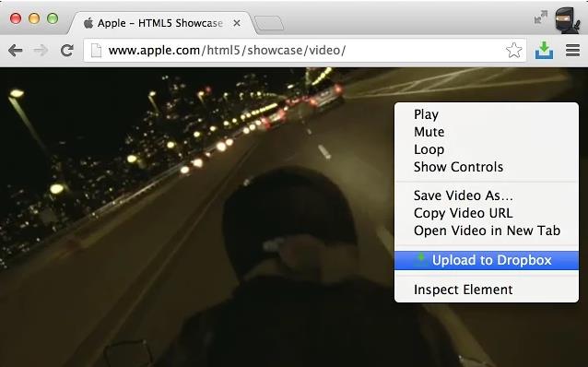Reload the current page
Viewport: 588px width, 367px height.
coord(67,51)
